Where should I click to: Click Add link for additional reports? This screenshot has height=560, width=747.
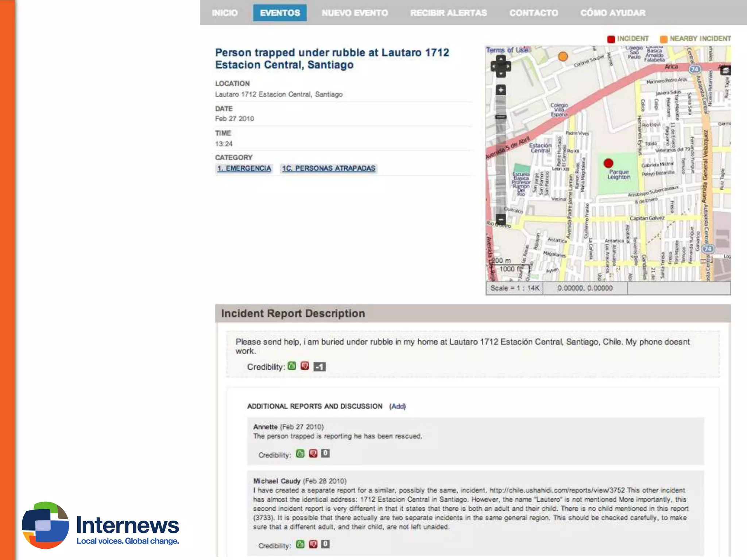(x=397, y=406)
